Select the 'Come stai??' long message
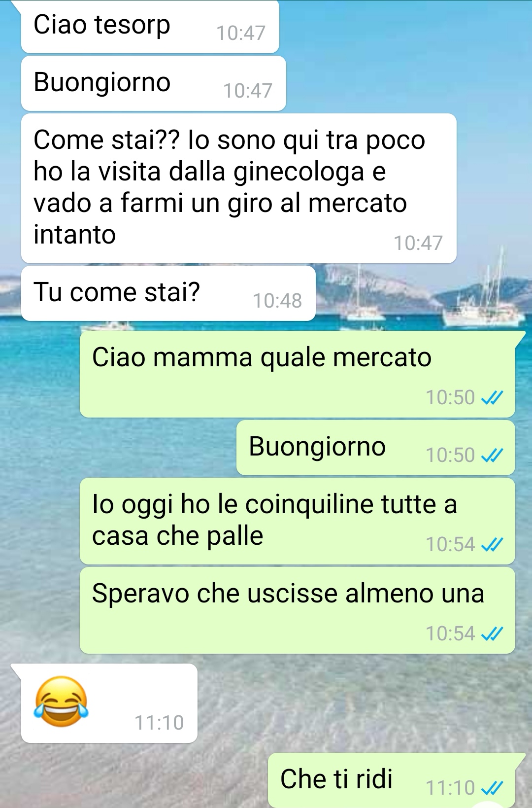 tap(239, 188)
